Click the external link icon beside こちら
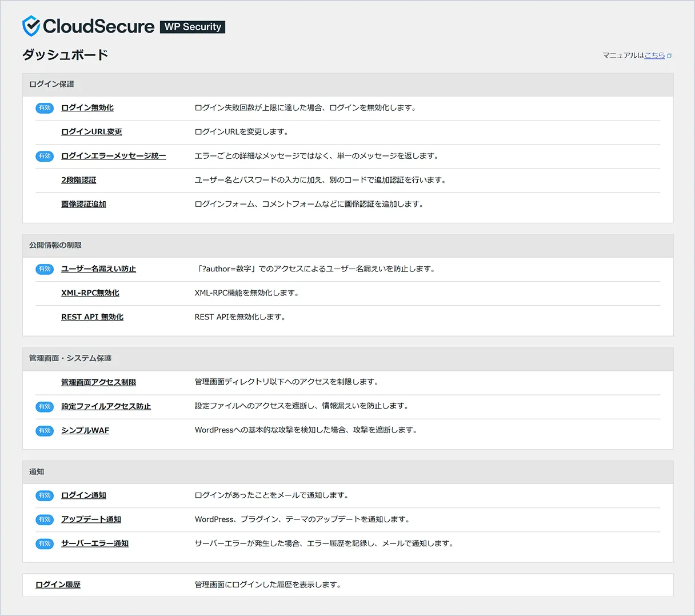The height and width of the screenshot is (616, 695). 669,56
